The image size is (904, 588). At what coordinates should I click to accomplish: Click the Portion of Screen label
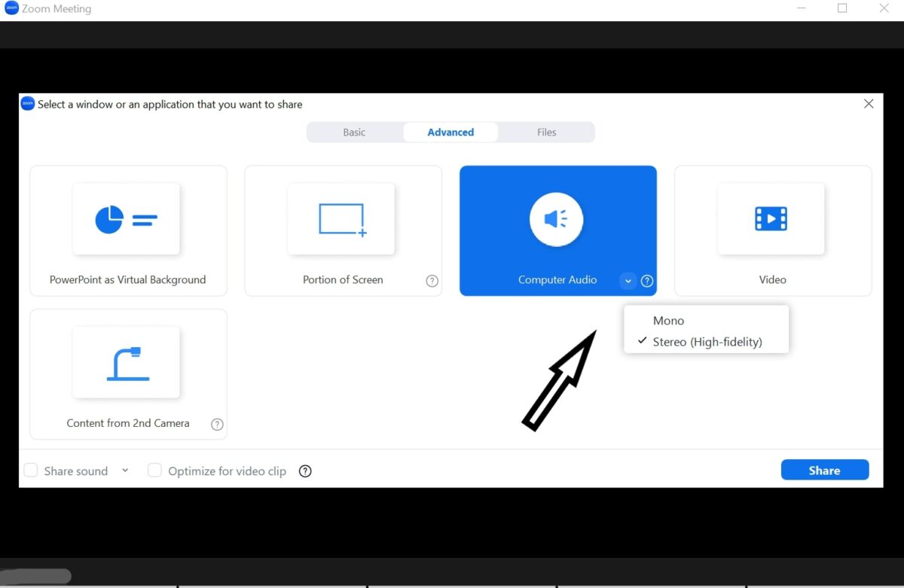click(x=343, y=280)
